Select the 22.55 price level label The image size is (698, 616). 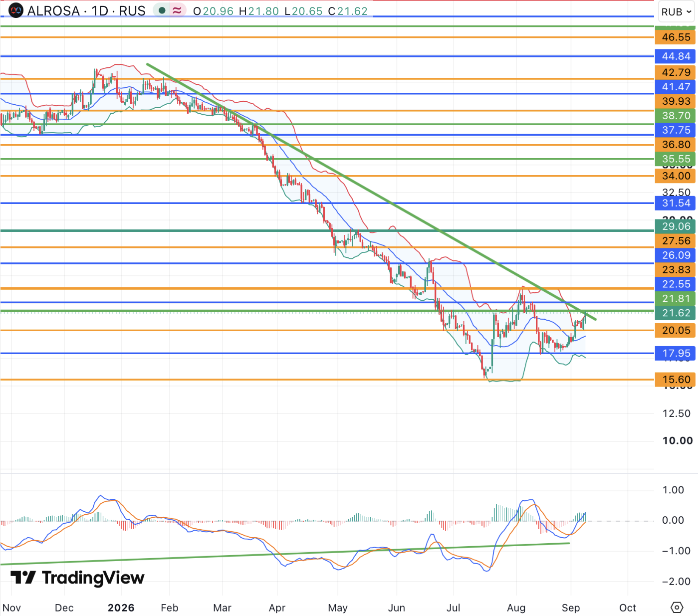(x=676, y=284)
